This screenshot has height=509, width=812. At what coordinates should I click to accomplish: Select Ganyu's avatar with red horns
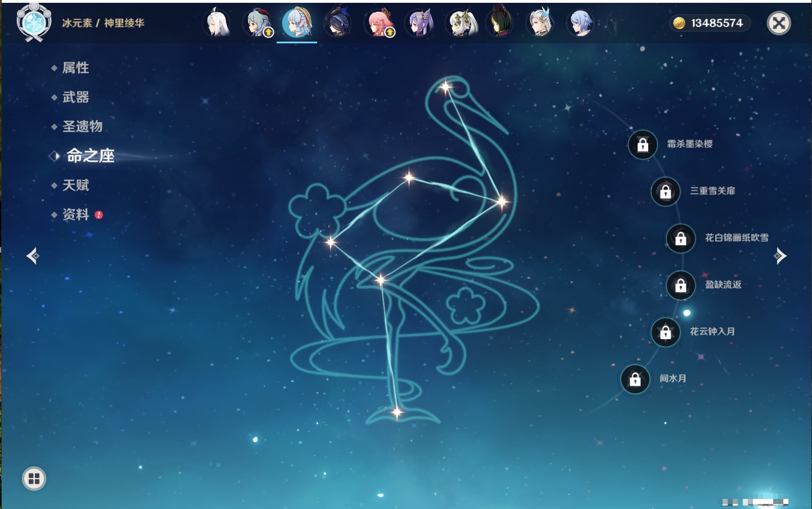[258, 23]
